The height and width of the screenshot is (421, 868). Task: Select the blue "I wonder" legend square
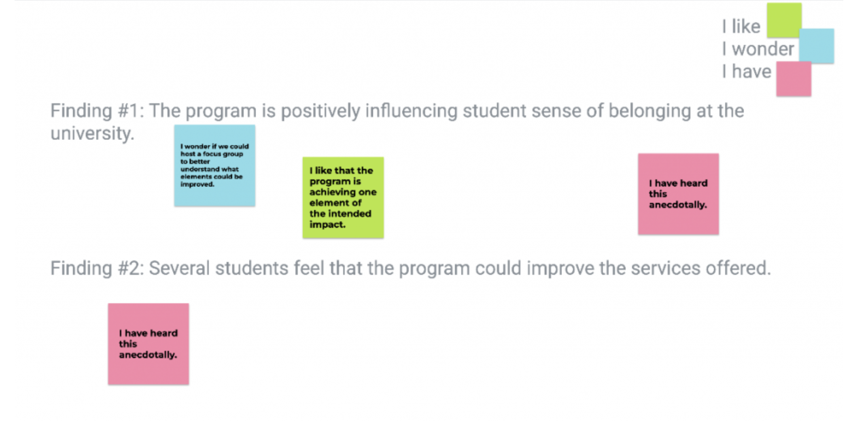(x=817, y=46)
